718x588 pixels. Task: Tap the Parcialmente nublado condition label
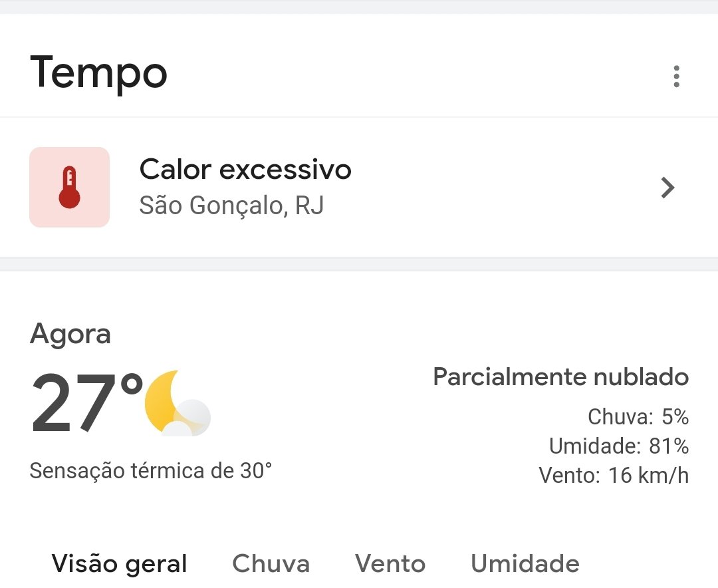tap(561, 377)
